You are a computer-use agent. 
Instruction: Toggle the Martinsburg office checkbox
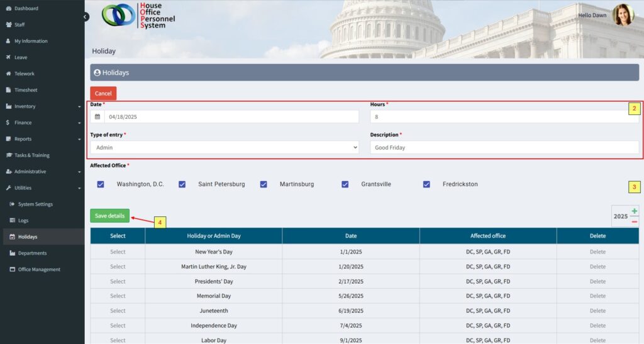tap(264, 184)
